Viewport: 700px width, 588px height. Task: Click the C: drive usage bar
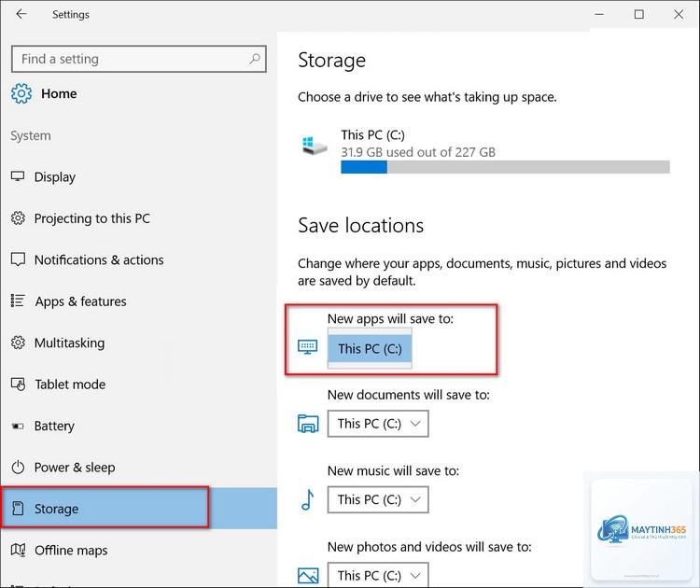coord(505,167)
